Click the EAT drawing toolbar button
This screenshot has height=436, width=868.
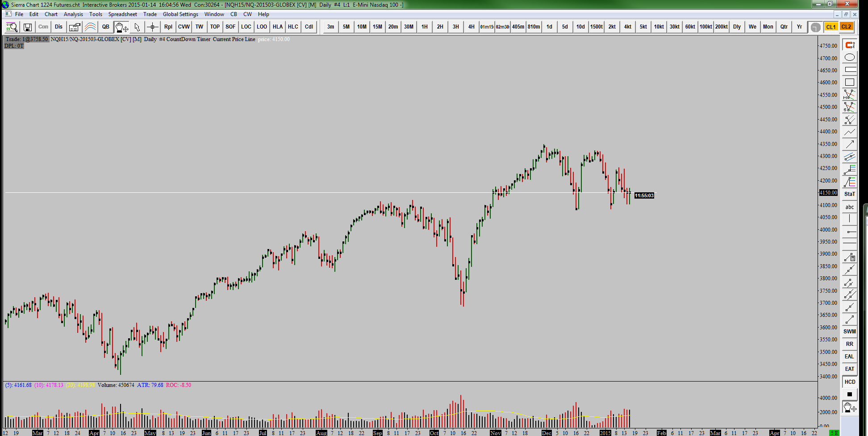850,369
